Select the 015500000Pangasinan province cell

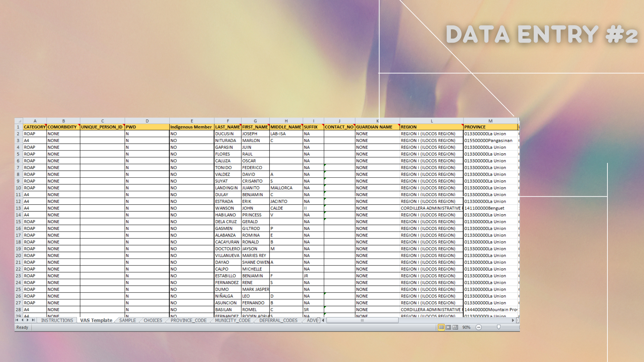click(x=490, y=140)
